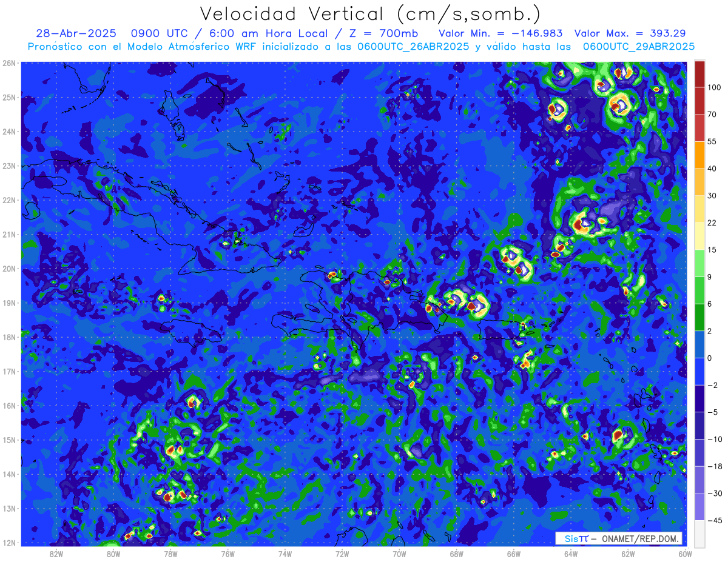The image size is (728, 562).
Task: Click the '-45' color scale label
Action: point(714,520)
